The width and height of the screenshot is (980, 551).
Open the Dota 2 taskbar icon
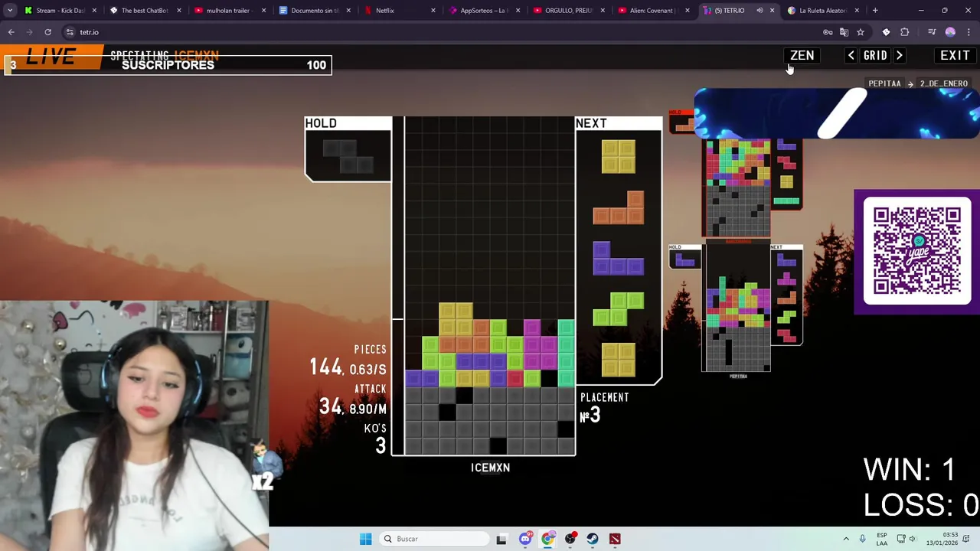click(x=615, y=539)
